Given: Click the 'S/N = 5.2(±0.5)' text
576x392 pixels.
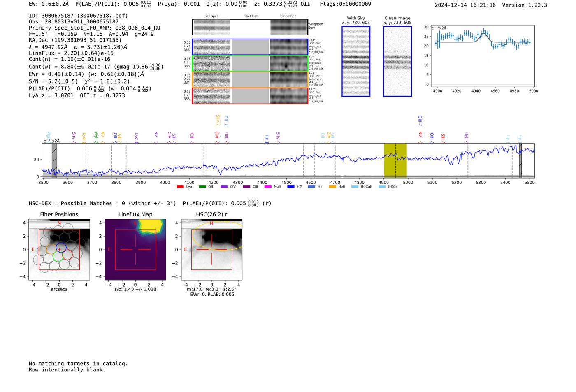Looking at the screenshot, I should pos(53,81).
